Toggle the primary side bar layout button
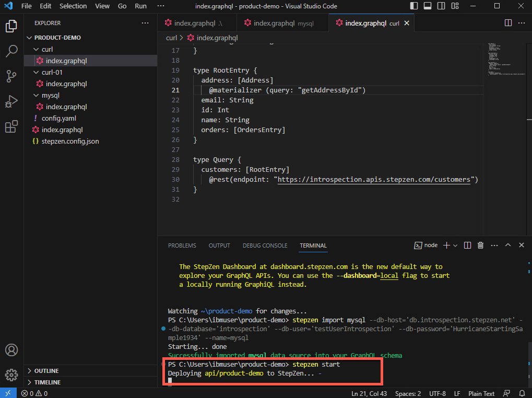The width and height of the screenshot is (532, 398). 414,6
